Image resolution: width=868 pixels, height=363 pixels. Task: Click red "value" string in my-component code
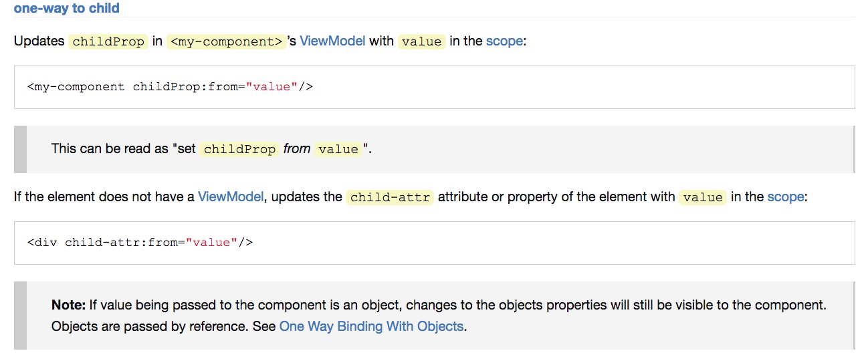click(x=272, y=87)
